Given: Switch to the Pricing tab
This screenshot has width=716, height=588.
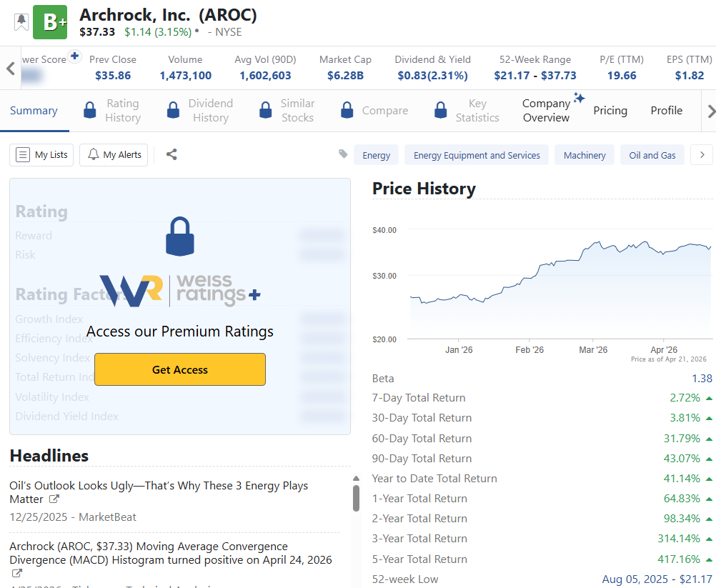Looking at the screenshot, I should [x=610, y=111].
